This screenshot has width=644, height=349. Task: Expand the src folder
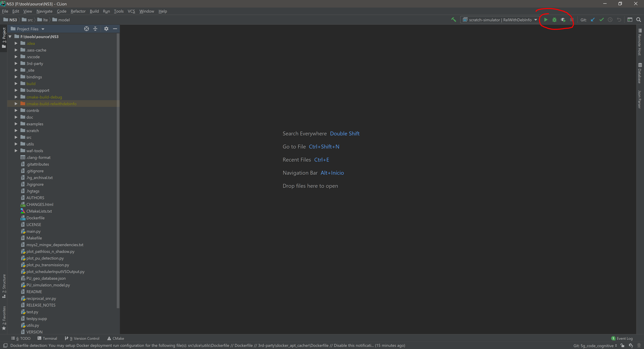point(16,137)
